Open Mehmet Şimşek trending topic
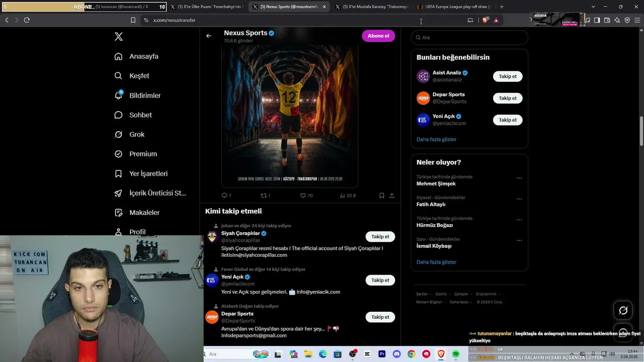This screenshot has height=362, width=644. (436, 184)
